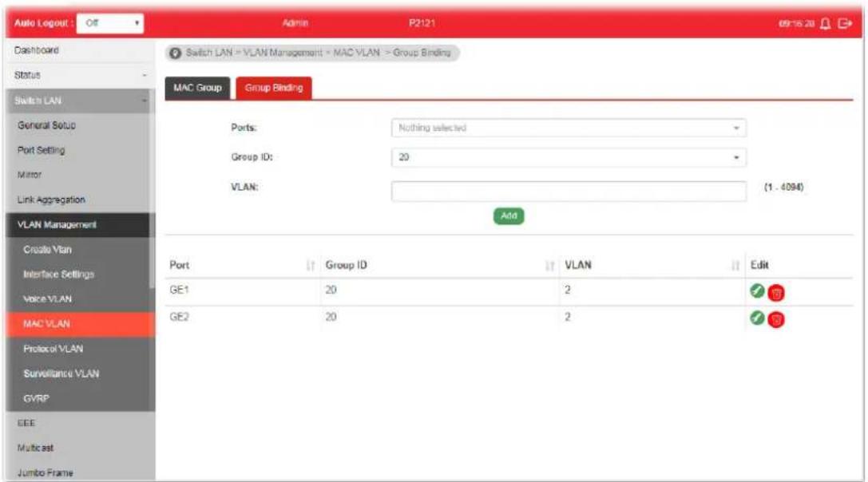Viewport: 868px width, 482px height.
Task: Open General Setup in sidebar
Action: point(78,125)
